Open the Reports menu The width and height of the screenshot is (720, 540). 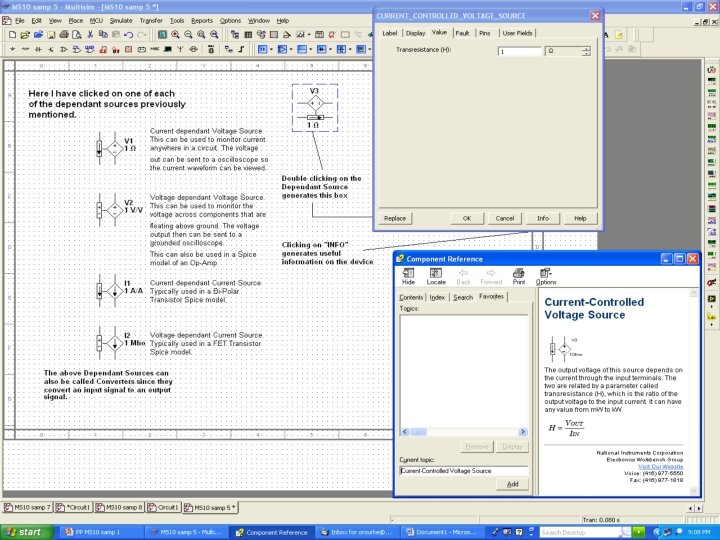pos(202,21)
